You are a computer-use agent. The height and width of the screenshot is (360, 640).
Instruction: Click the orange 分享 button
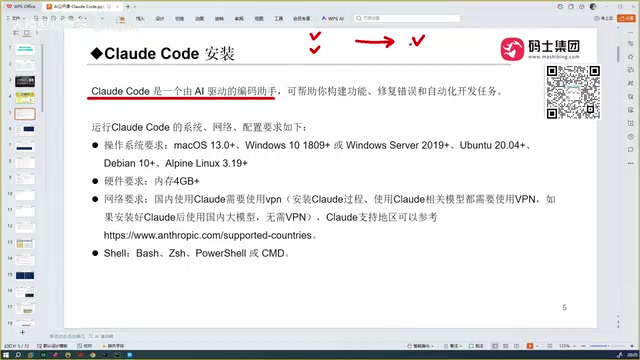coord(626,18)
